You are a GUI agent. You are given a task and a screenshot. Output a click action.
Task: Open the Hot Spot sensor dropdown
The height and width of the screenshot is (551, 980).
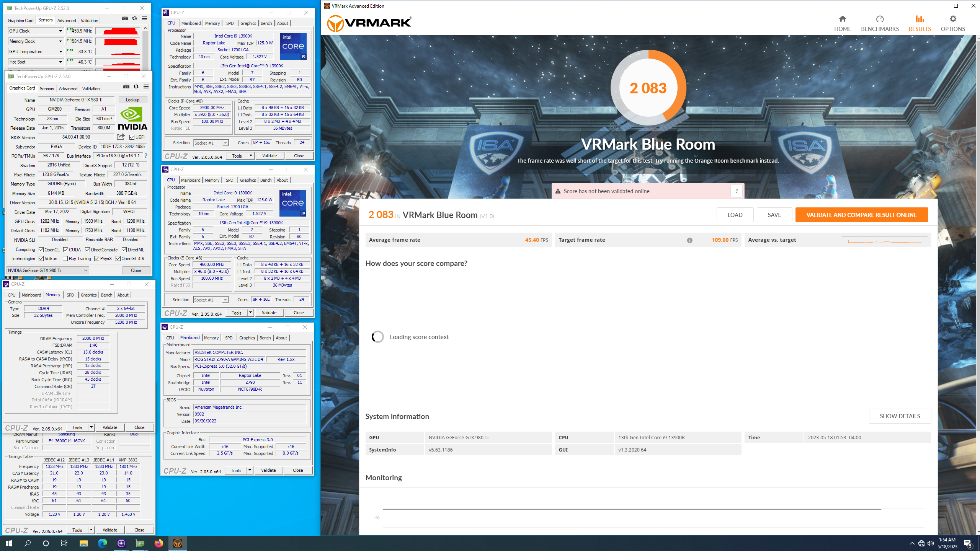[60, 62]
